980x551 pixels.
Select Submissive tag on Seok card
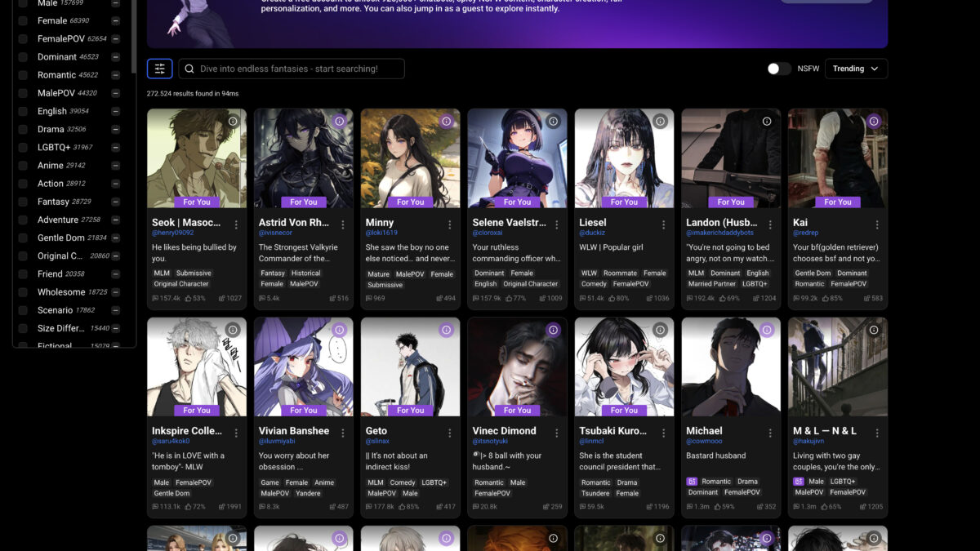tap(194, 273)
